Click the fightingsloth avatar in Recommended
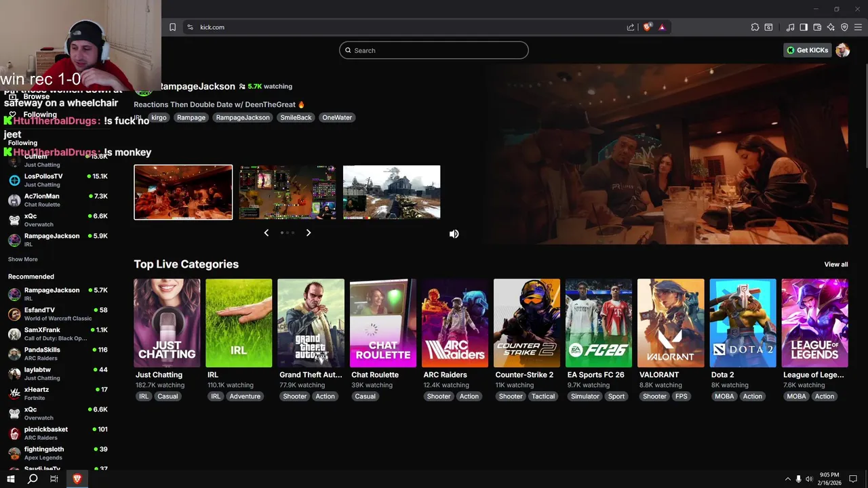 click(x=14, y=453)
